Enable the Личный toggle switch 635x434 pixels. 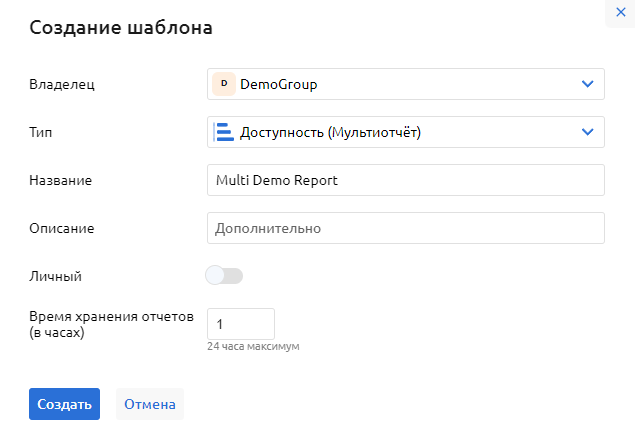pos(224,275)
